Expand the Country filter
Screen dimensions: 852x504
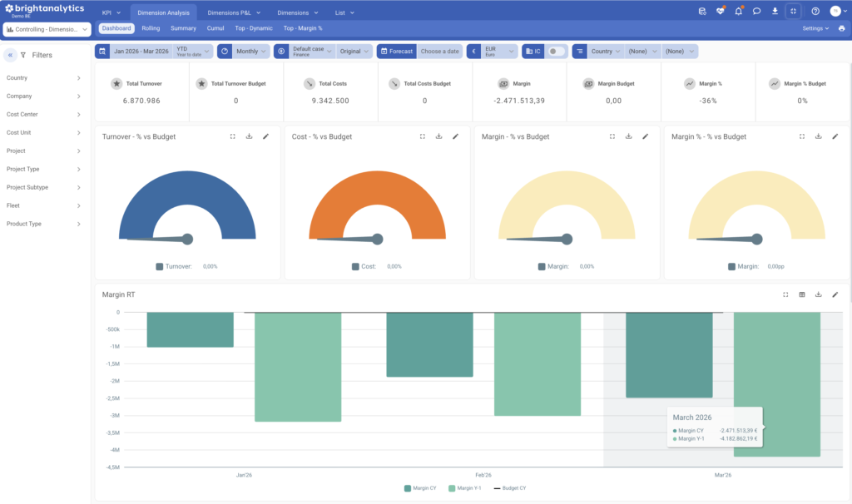(43, 77)
